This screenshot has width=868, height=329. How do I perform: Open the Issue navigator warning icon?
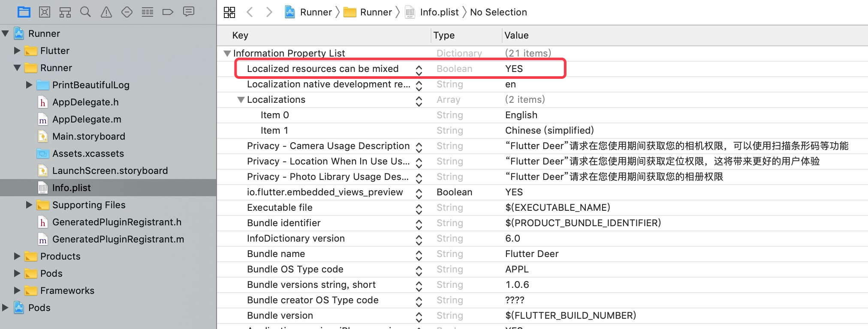[106, 12]
